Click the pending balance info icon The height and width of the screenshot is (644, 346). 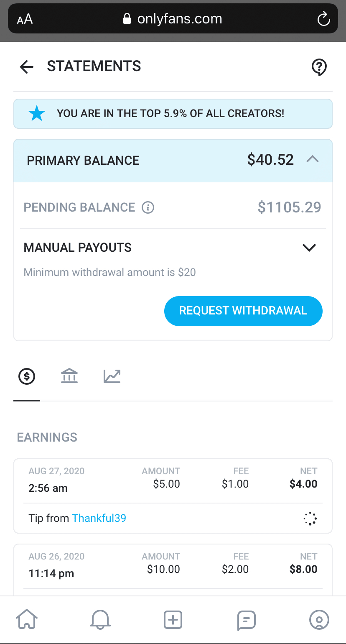148,207
